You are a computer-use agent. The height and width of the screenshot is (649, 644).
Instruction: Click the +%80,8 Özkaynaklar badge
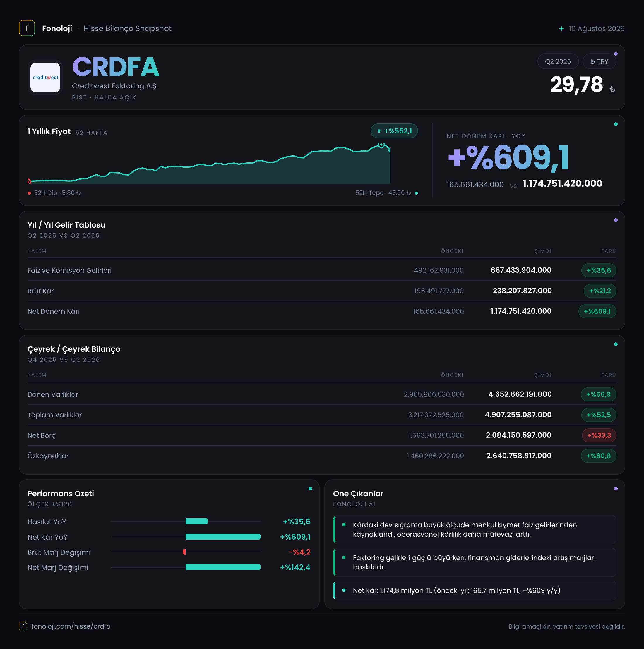(x=598, y=456)
